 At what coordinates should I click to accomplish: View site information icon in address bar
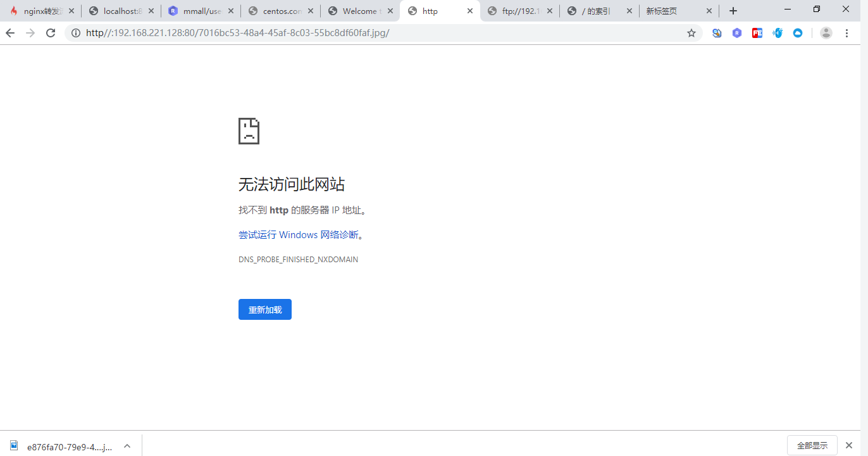tap(76, 33)
